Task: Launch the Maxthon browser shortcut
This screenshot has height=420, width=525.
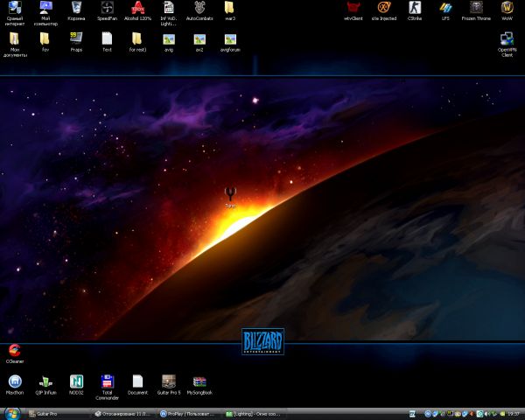Action: click(15, 385)
